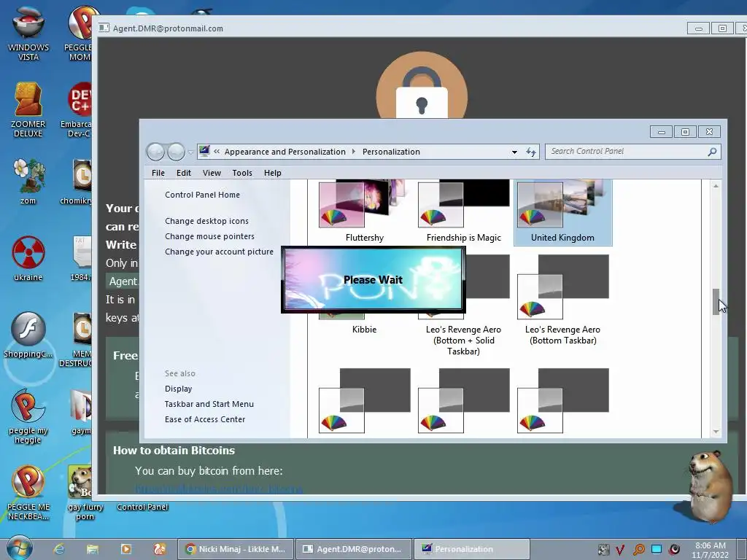The height and width of the screenshot is (560, 747).
Task: Select the Friendship is Magic theme
Action: click(x=463, y=212)
